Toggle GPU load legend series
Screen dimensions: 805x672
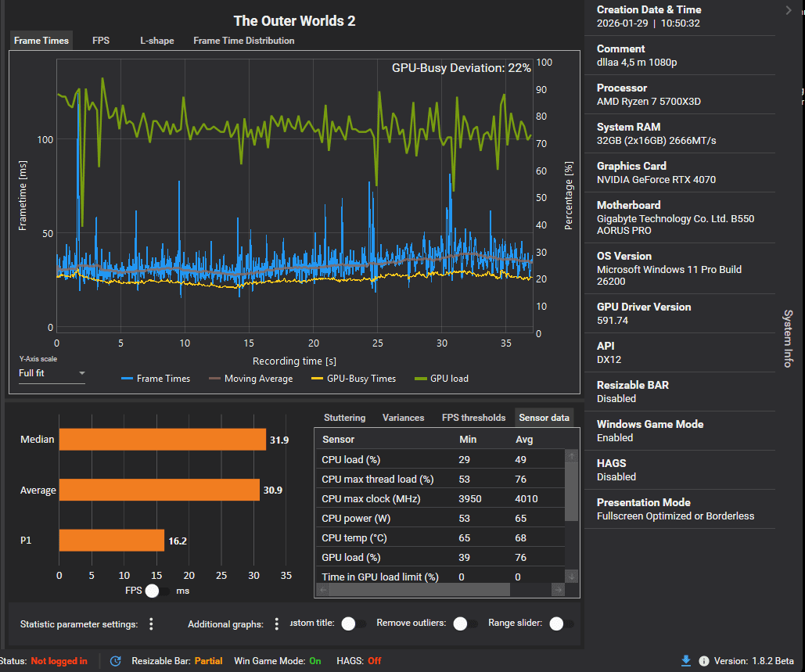pos(441,379)
